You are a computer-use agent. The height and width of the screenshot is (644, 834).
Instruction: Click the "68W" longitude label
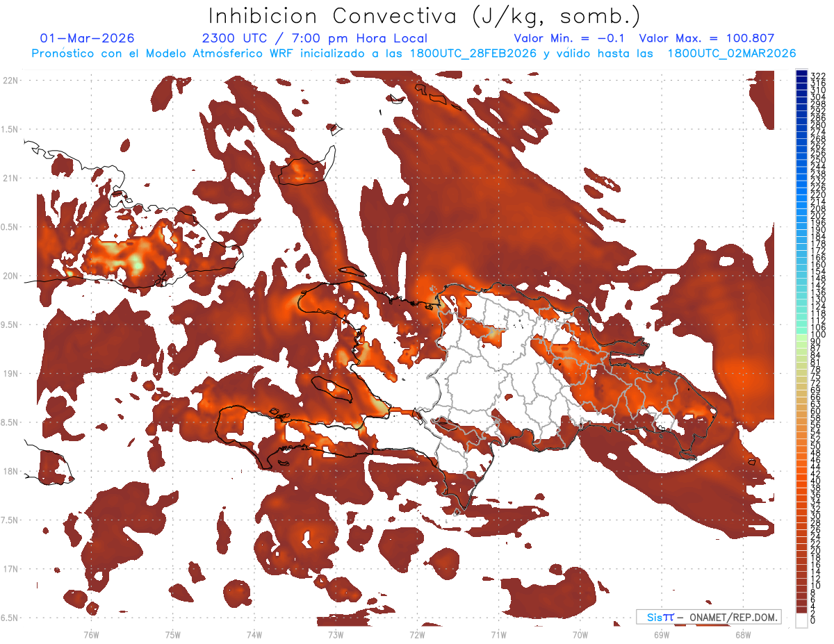tap(742, 634)
